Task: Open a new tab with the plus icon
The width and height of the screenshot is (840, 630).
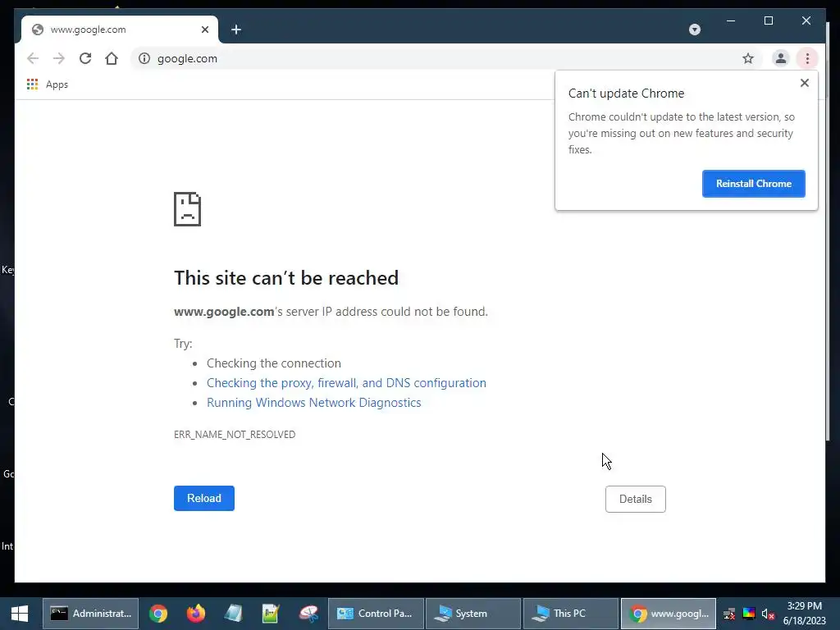Action: coord(236,30)
